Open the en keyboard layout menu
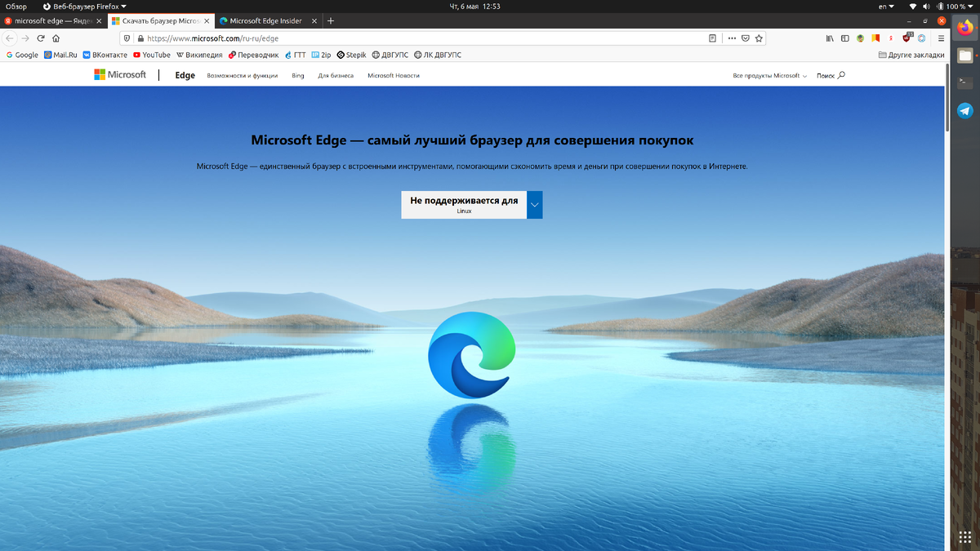The width and height of the screenshot is (980, 551). pyautogui.click(x=885, y=6)
